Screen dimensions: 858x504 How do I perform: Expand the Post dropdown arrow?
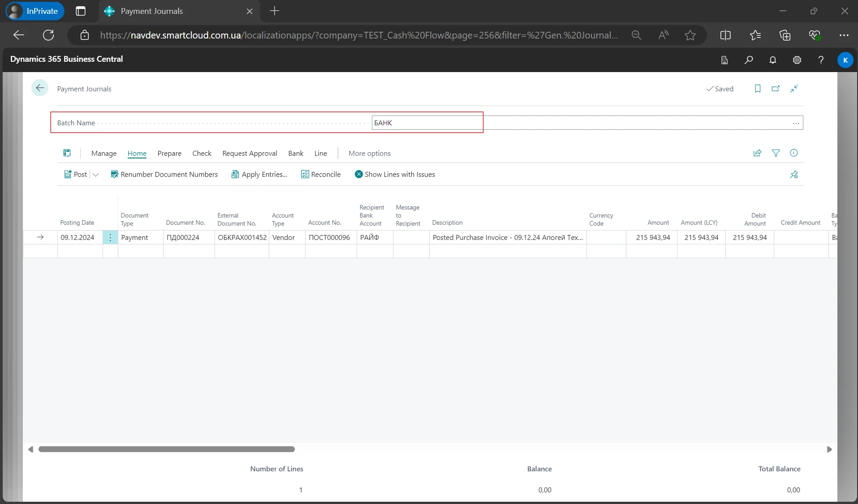point(95,175)
